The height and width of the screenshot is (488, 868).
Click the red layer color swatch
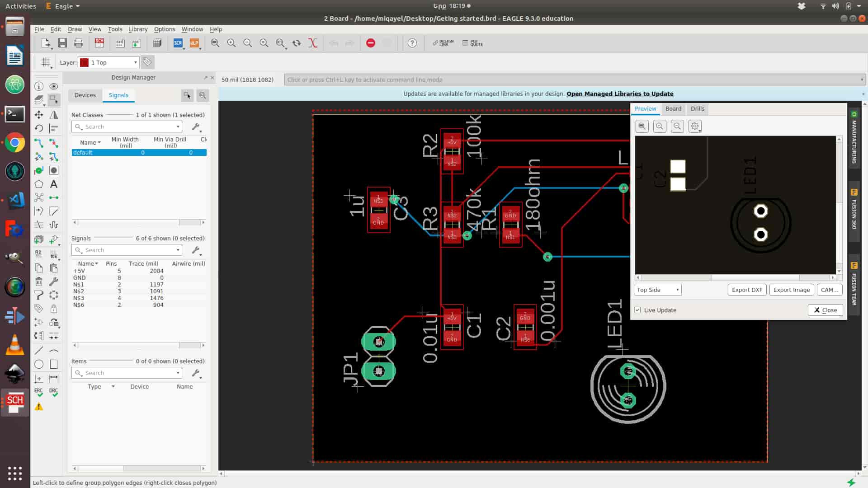[x=84, y=62]
